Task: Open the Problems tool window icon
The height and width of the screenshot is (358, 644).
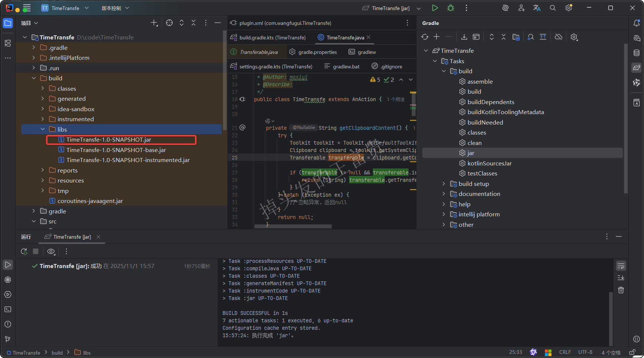Action: point(8,324)
